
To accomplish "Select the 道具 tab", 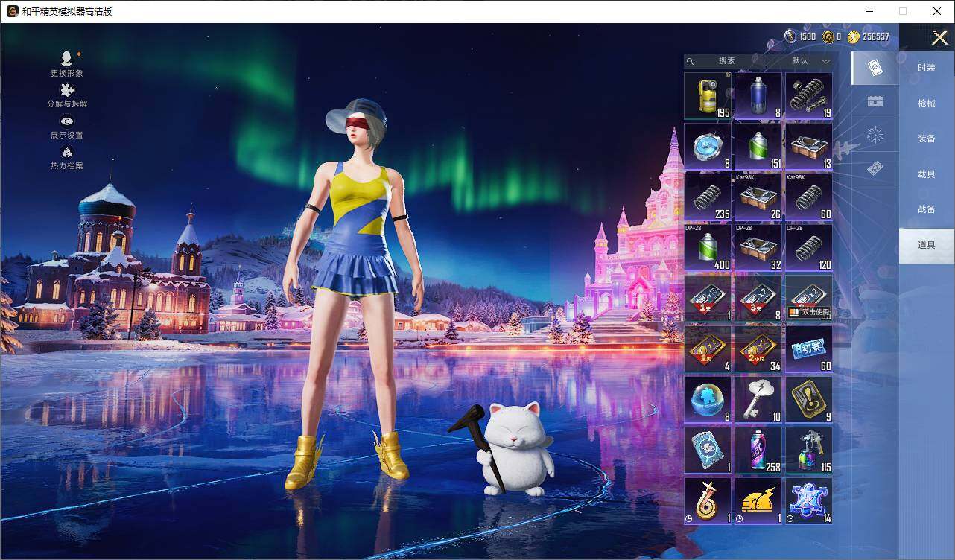I will coord(927,245).
